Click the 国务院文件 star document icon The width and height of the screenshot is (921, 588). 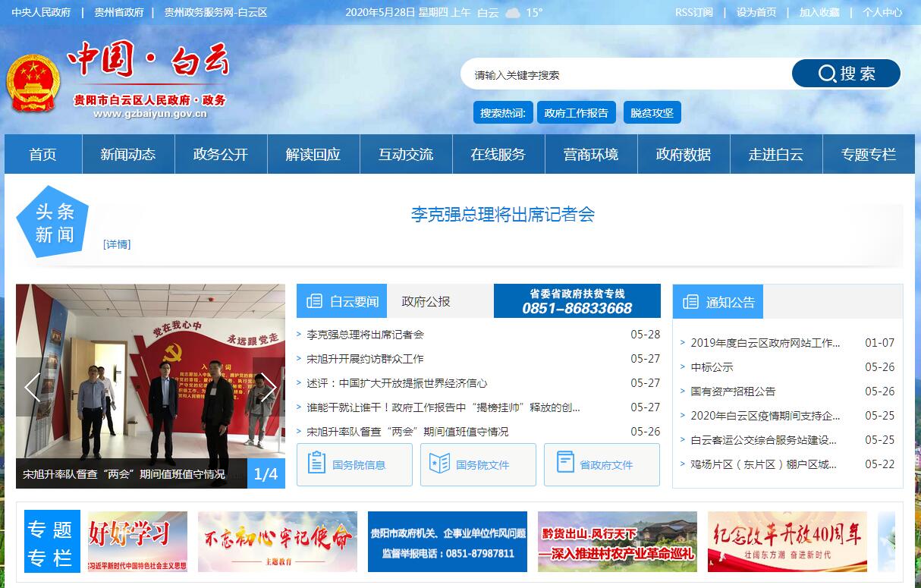(440, 463)
